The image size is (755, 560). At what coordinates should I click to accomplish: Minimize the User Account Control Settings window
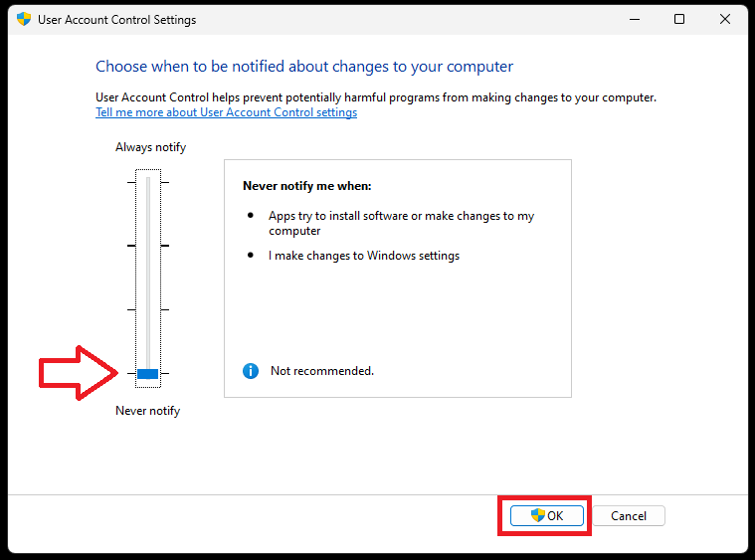point(635,19)
